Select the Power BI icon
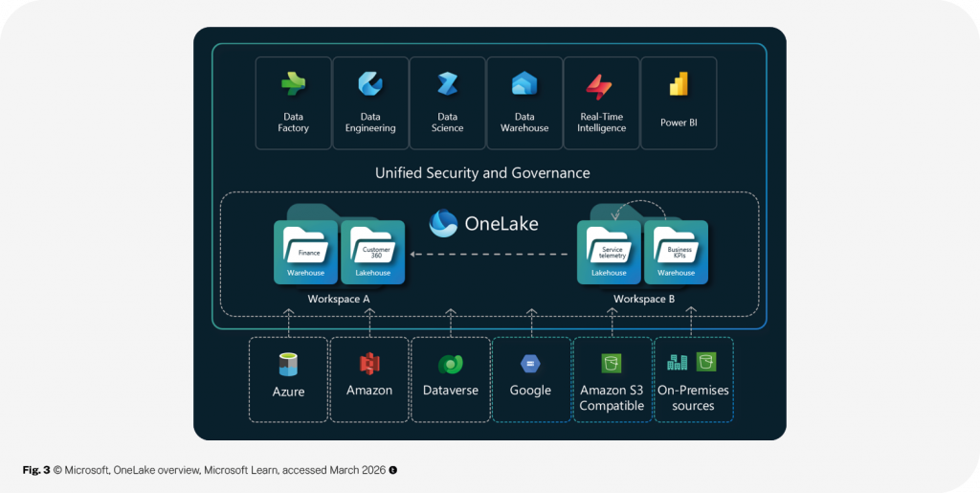This screenshot has height=493, width=980. 679,85
